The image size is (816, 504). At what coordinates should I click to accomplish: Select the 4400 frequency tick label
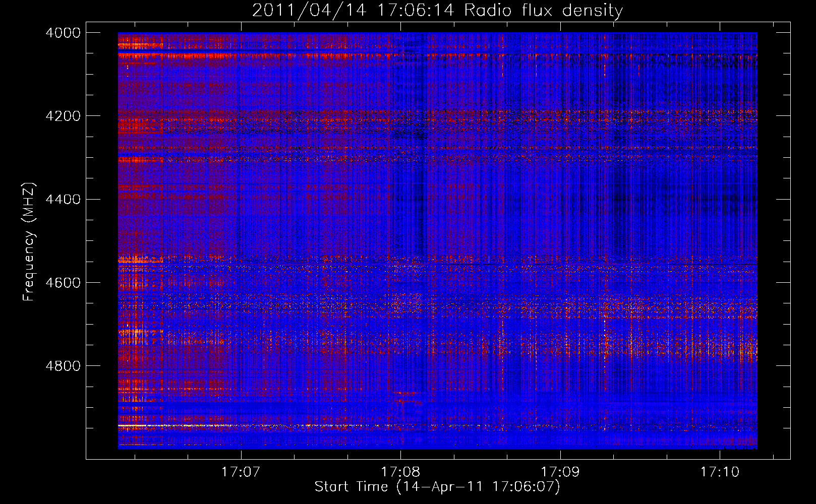click(63, 199)
